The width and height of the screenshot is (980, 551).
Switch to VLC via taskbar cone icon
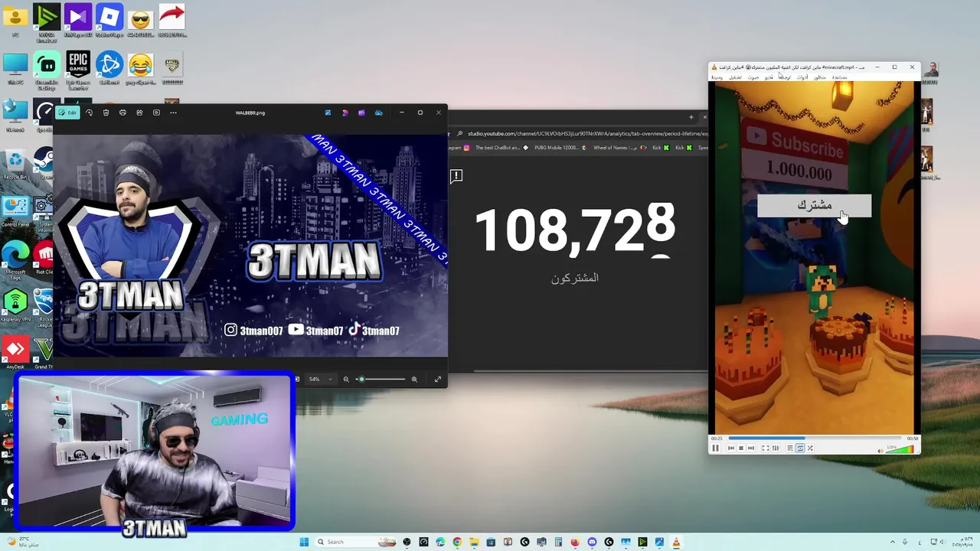tap(676, 542)
